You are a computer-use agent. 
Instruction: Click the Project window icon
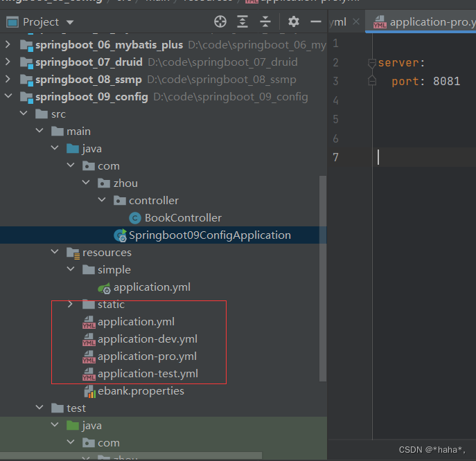(12, 22)
